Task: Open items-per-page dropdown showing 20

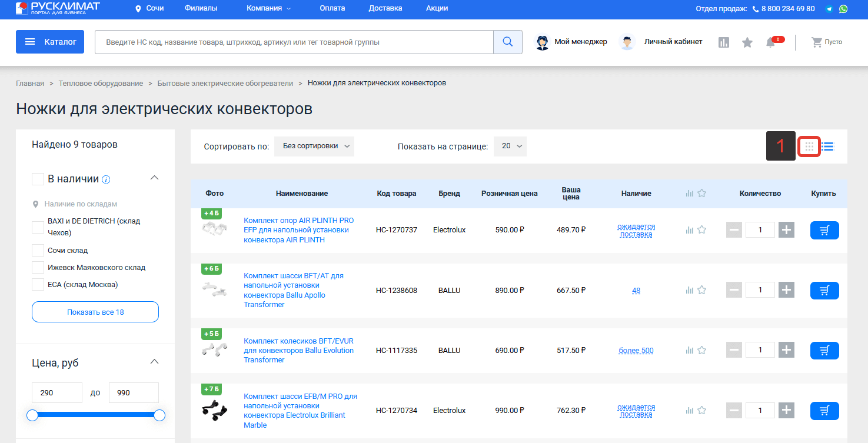Action: pos(510,146)
